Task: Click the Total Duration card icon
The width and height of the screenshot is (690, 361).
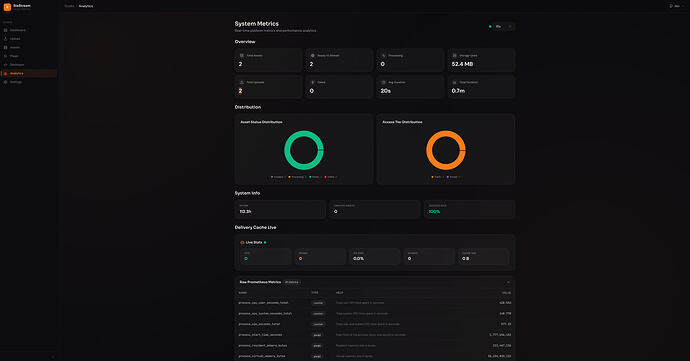Action: pyautogui.click(x=455, y=82)
